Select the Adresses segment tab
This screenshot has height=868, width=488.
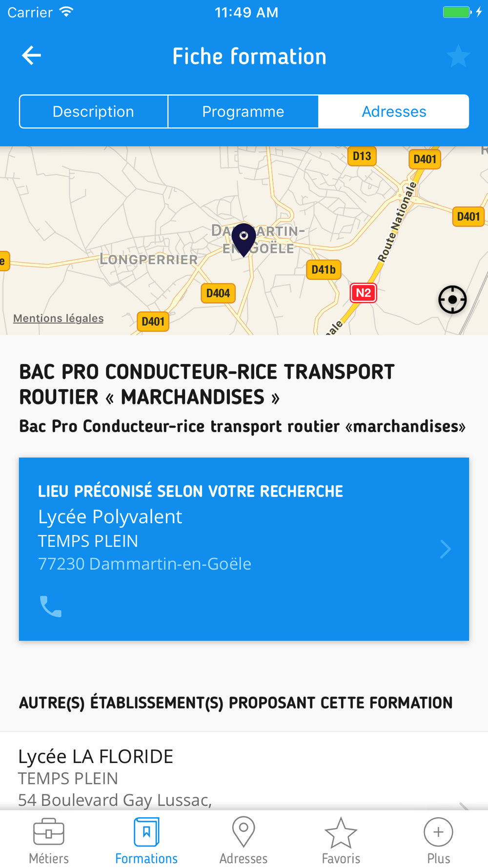click(394, 111)
